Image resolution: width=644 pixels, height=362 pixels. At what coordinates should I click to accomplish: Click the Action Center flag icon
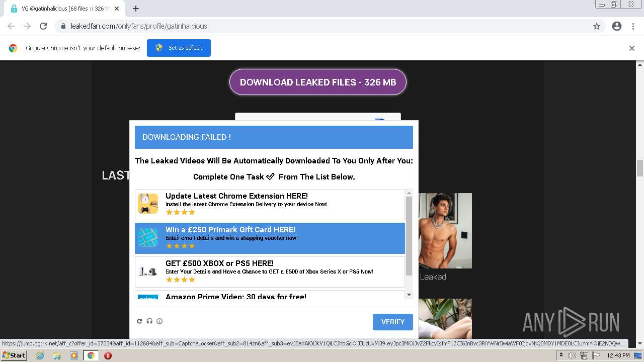click(596, 355)
